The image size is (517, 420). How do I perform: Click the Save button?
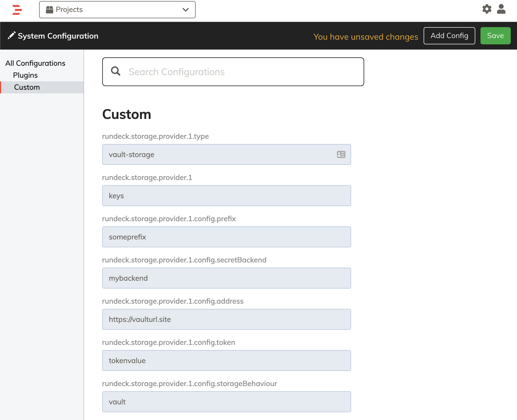pyautogui.click(x=495, y=35)
